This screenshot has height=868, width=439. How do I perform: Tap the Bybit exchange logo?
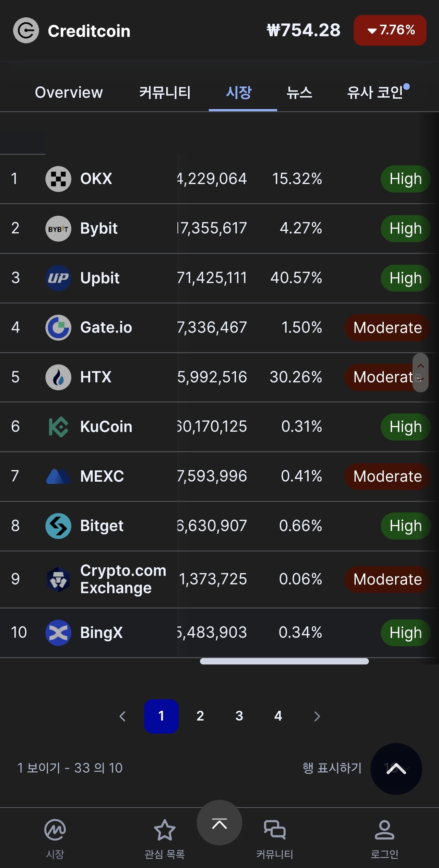(58, 228)
